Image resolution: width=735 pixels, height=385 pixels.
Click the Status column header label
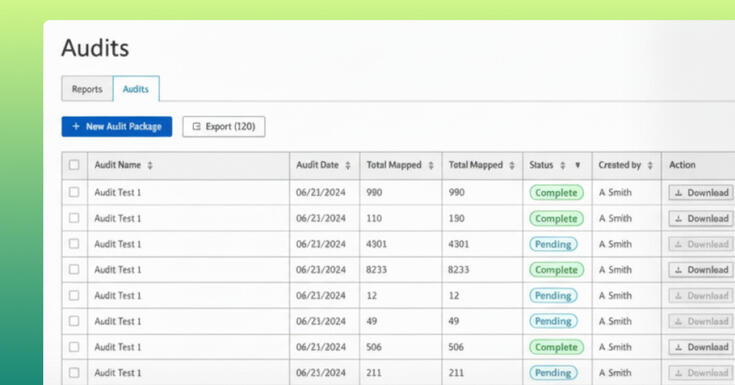tap(541, 165)
